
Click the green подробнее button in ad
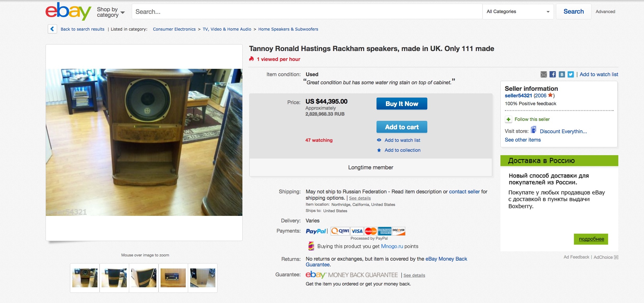pos(591,239)
